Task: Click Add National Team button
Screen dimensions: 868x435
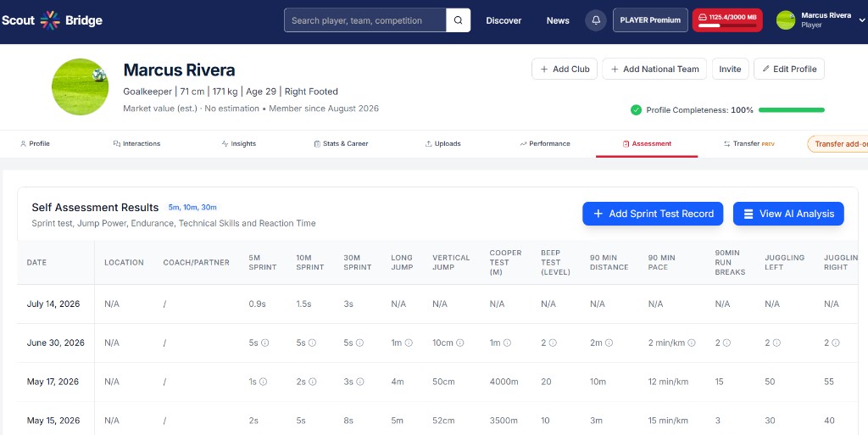Action: tap(654, 70)
